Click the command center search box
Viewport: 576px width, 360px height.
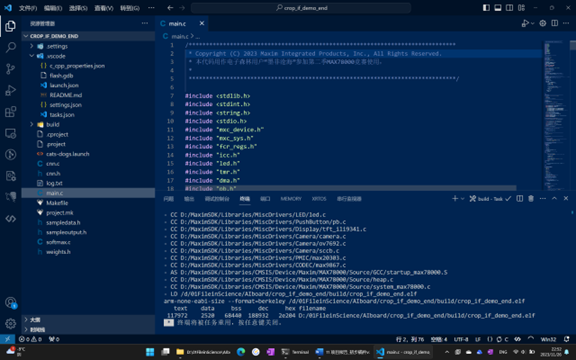tap(300, 8)
